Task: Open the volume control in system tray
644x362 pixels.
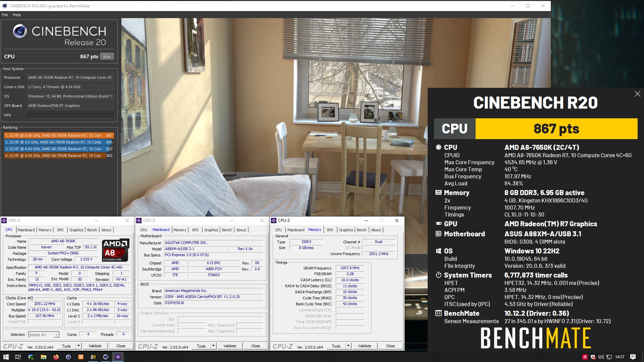Action: coord(601,357)
